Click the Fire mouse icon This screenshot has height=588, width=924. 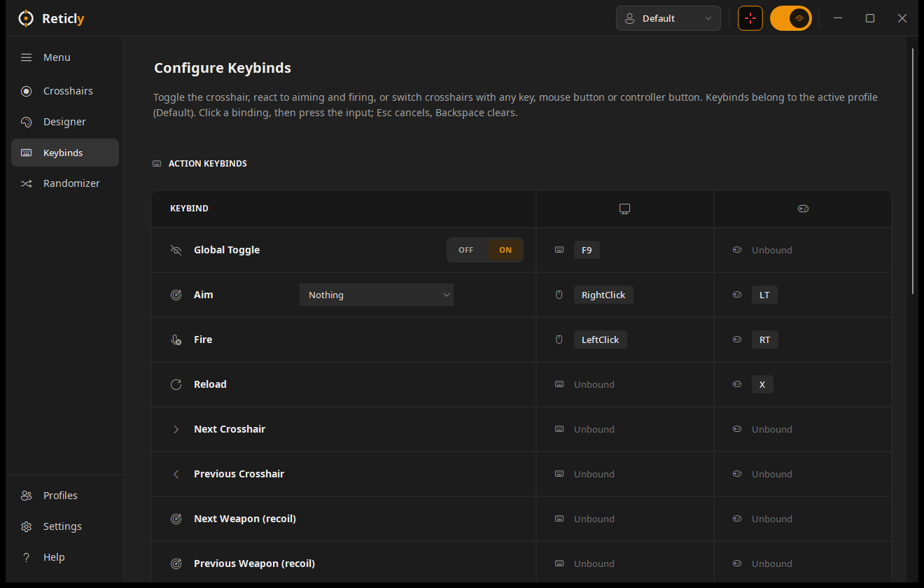click(x=176, y=339)
